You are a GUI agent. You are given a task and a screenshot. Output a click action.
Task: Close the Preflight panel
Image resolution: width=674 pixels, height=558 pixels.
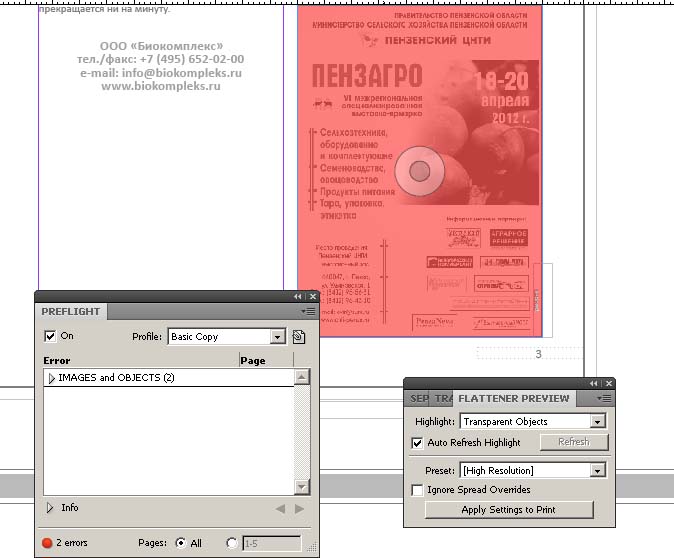point(313,297)
